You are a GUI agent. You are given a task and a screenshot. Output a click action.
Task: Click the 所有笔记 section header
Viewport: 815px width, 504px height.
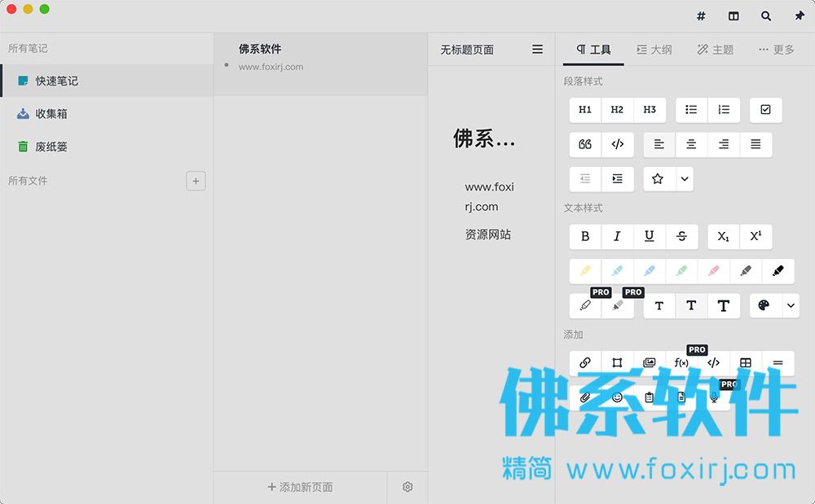(28, 48)
